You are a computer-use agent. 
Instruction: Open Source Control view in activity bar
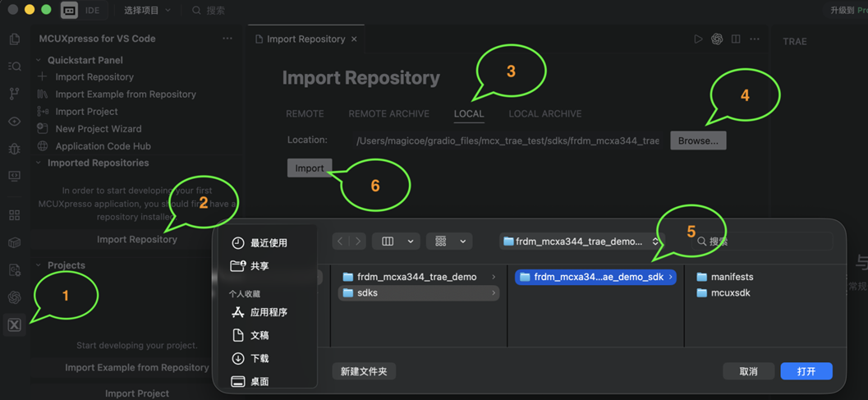coord(15,94)
